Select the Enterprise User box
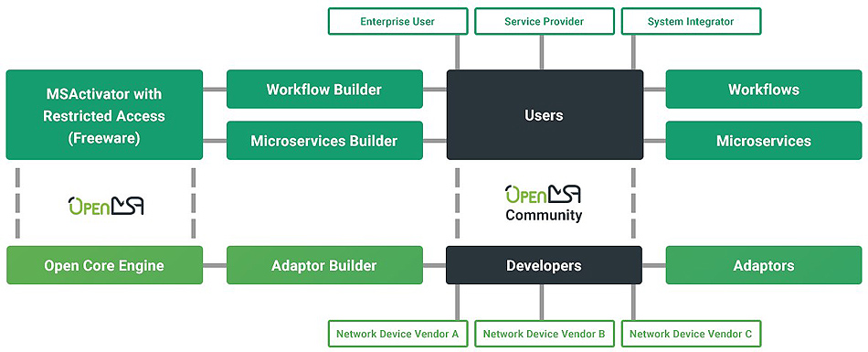The image size is (868, 352). click(397, 22)
